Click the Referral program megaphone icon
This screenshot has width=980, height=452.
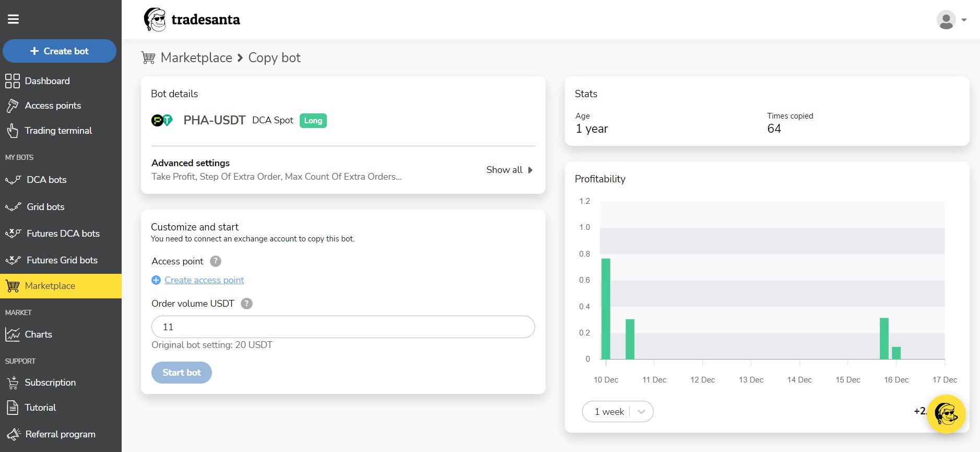click(x=13, y=434)
